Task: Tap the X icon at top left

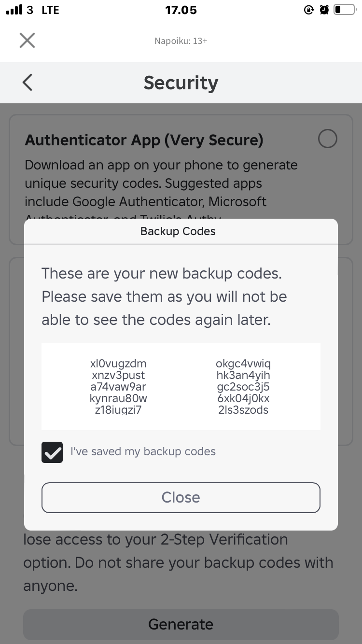Action: coord(28,41)
